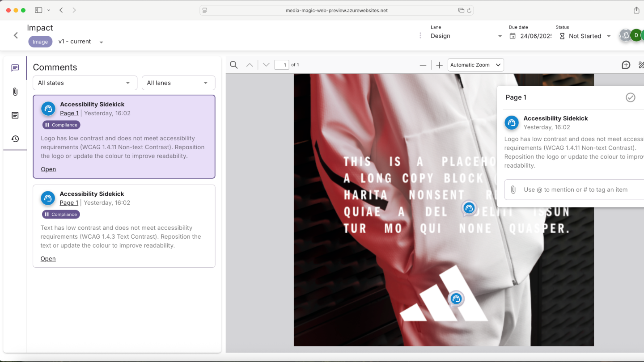Click the add comment icon in toolbar

pyautogui.click(x=626, y=65)
